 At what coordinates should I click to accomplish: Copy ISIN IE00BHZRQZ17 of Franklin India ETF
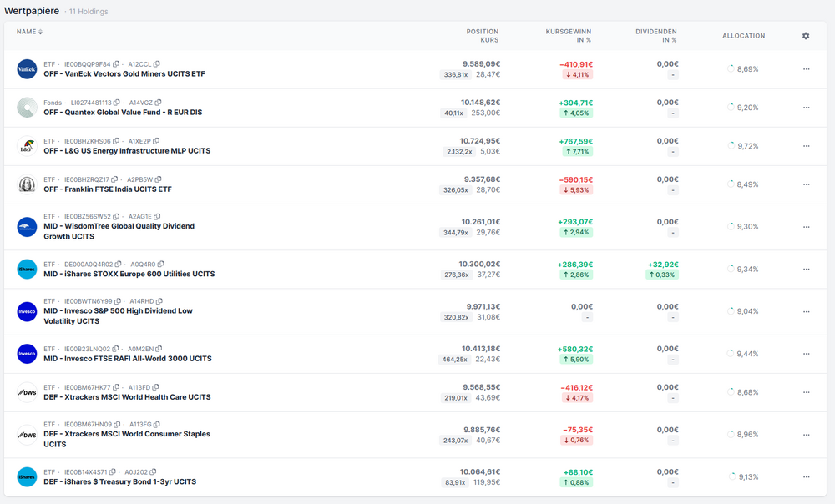pyautogui.click(x=114, y=179)
